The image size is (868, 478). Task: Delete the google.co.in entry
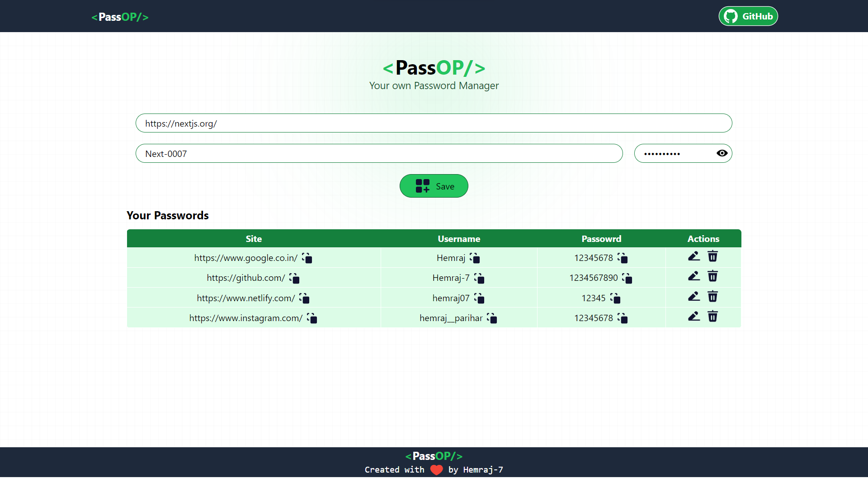[712, 256]
